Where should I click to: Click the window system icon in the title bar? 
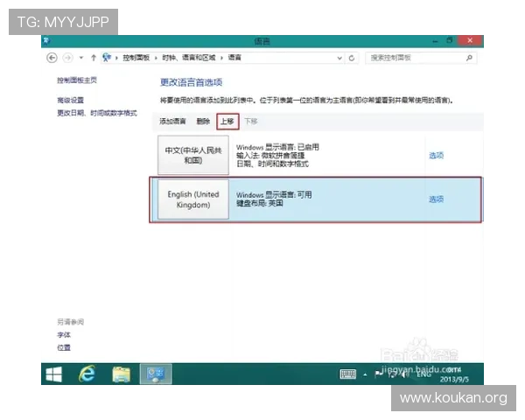pyautogui.click(x=46, y=41)
